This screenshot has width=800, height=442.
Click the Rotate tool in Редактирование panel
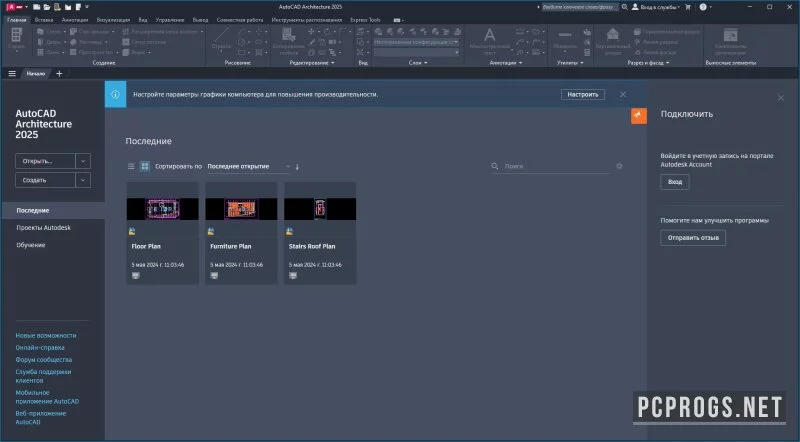(327, 32)
